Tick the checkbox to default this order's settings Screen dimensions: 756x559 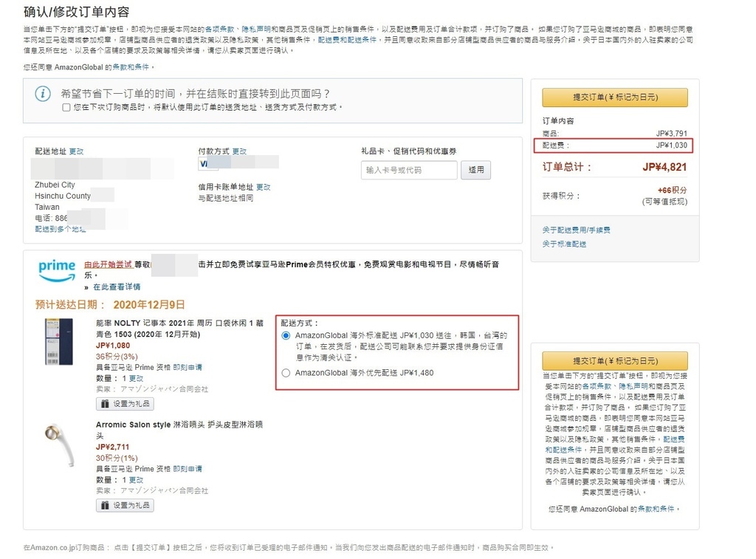point(66,108)
